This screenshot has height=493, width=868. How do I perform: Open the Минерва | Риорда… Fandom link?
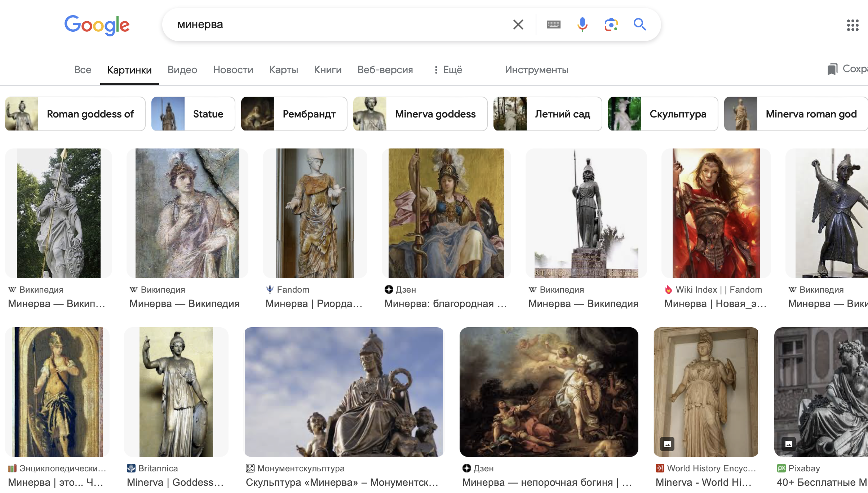[x=314, y=303]
